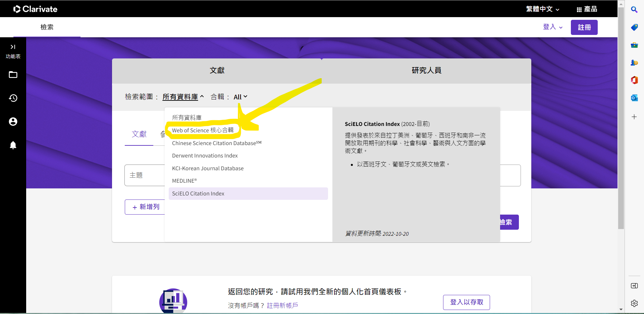Open notifications via the bell icon
Viewport: 644px width, 314px height.
click(13, 145)
